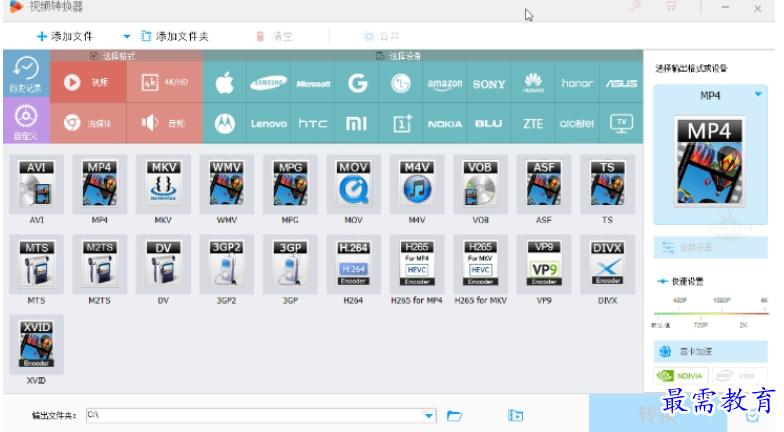
Task: Select the 3GP2 format
Action: (x=226, y=264)
